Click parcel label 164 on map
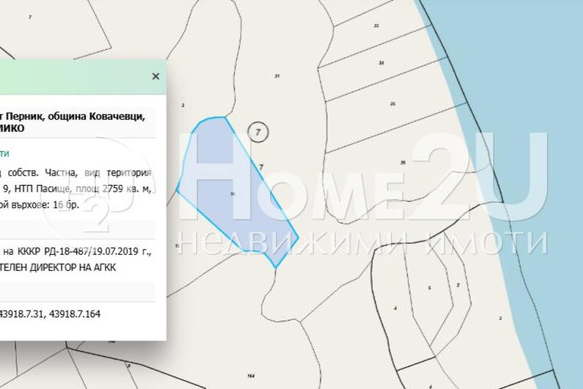Image resolution: width=583 pixels, height=389 pixels. 251,376
